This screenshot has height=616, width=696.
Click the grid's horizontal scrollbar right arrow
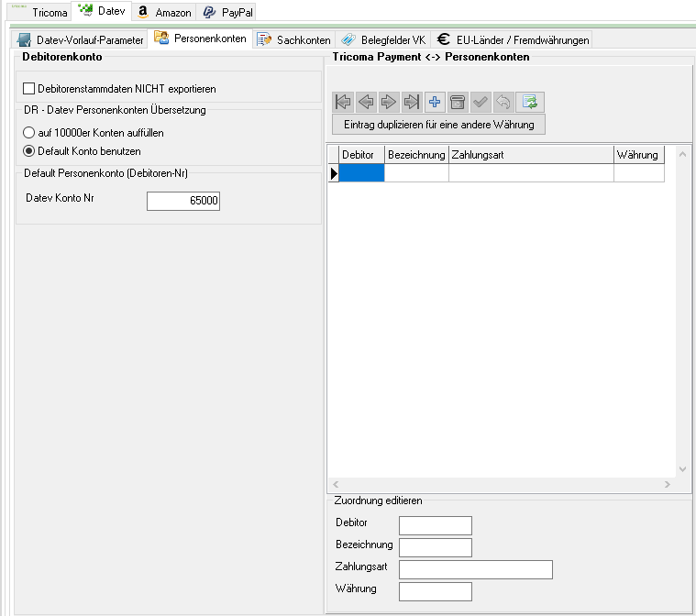pos(668,483)
